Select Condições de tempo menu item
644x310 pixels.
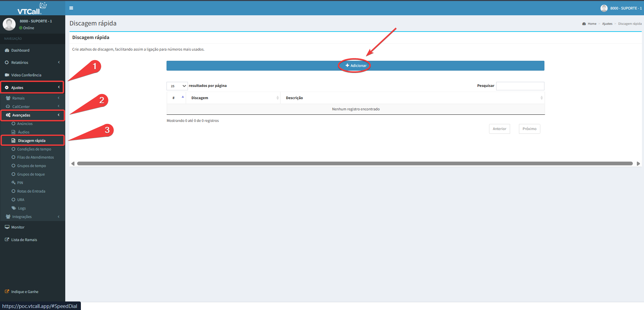(34, 149)
